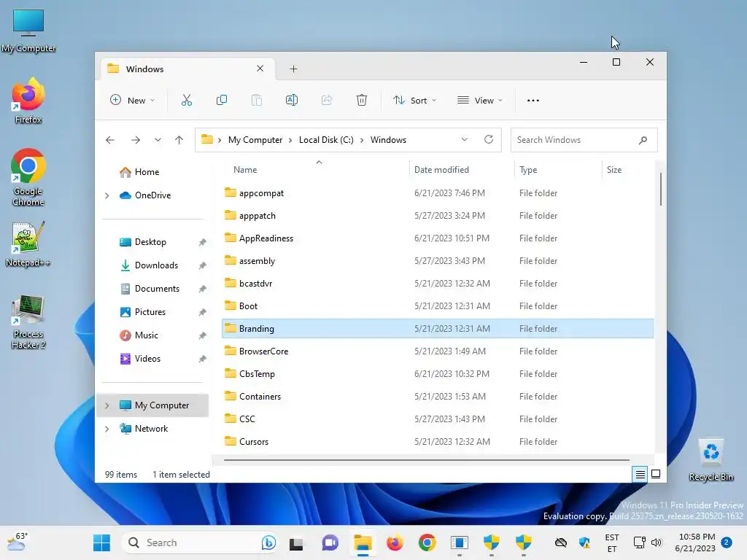
Task: Click Local Disk (C:) in breadcrumb
Action: [x=326, y=140]
